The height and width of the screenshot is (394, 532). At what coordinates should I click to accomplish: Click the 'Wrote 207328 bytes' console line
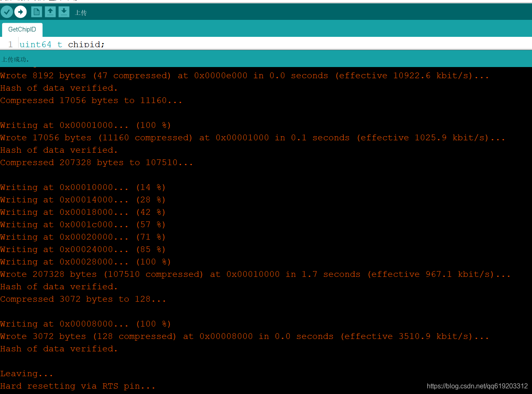click(255, 274)
